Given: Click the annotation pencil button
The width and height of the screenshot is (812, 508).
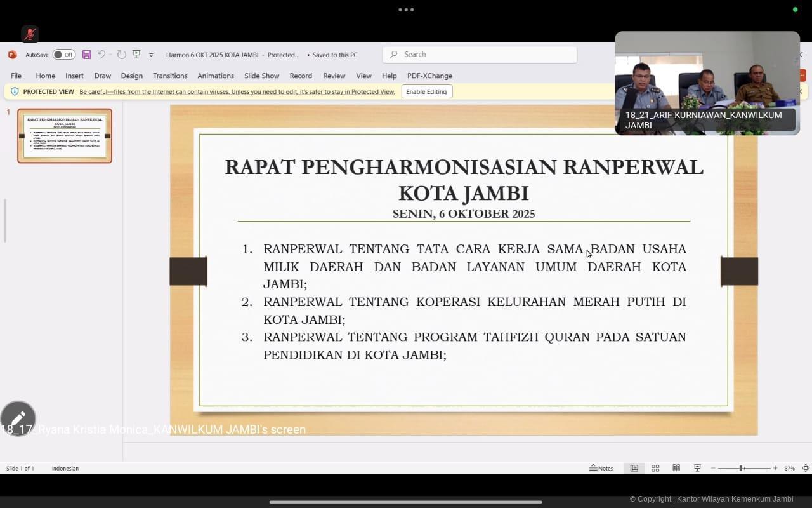Looking at the screenshot, I should tap(18, 418).
